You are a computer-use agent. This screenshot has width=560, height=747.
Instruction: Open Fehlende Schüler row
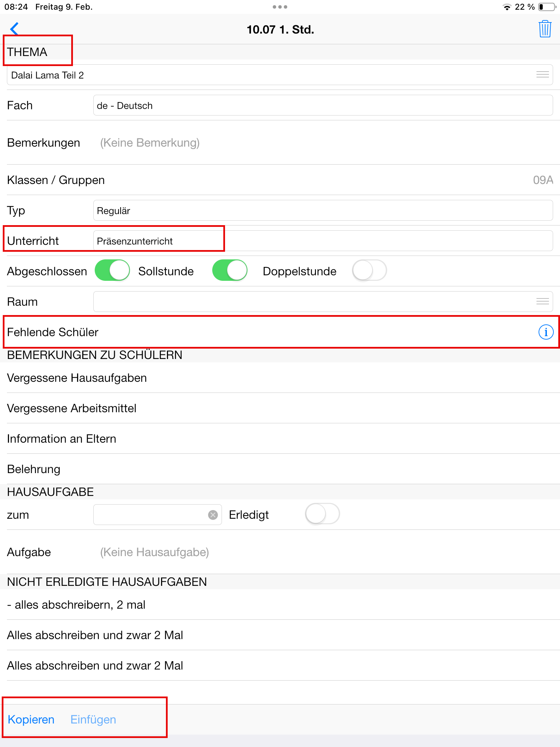pyautogui.click(x=280, y=332)
